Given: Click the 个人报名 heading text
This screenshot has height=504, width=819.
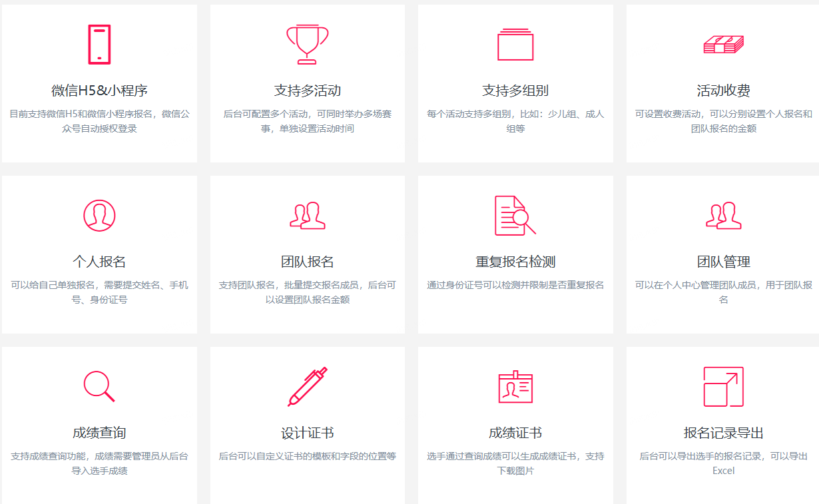Looking at the screenshot, I should (x=99, y=262).
